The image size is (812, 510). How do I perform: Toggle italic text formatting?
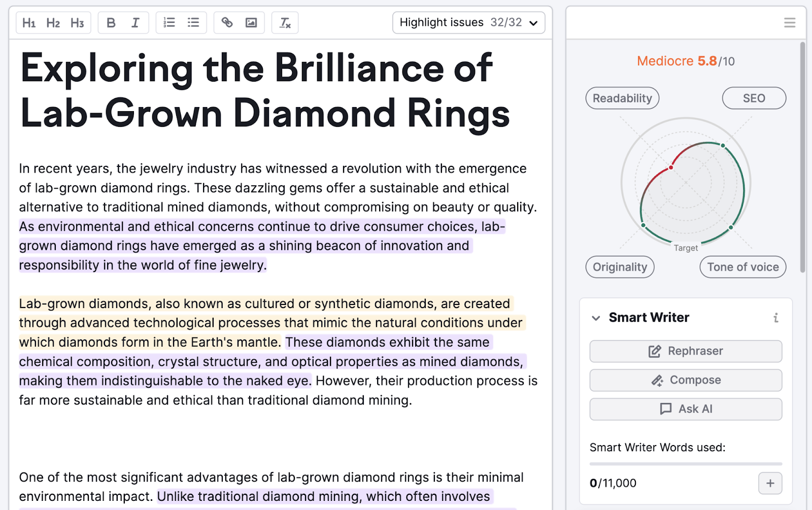(x=135, y=23)
